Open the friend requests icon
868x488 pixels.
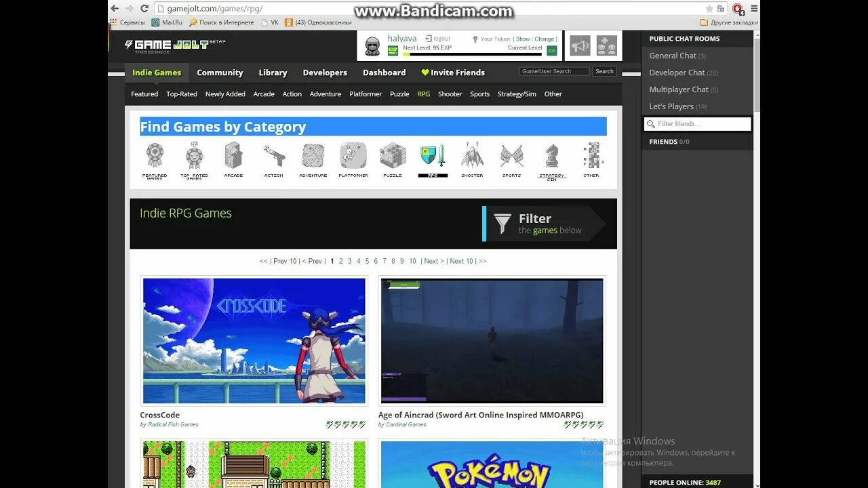coord(607,45)
